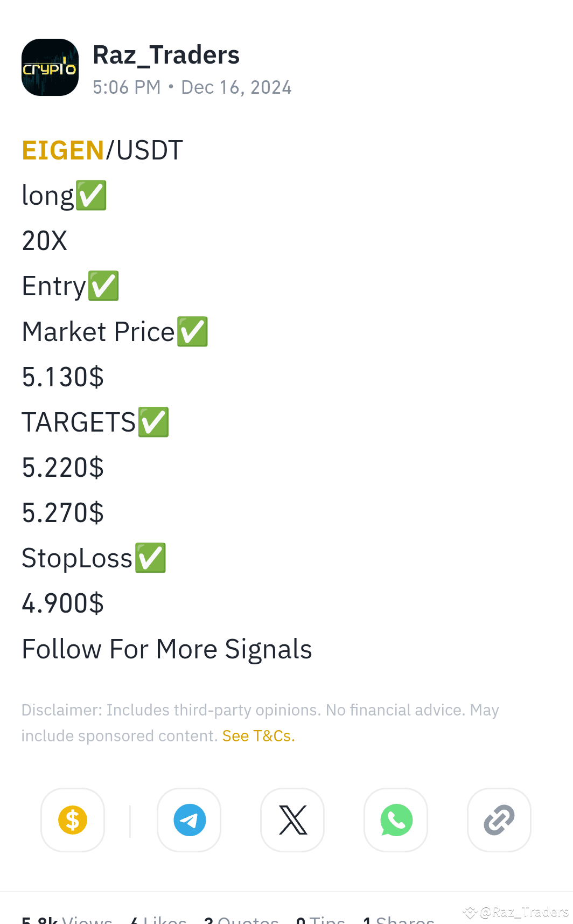The height and width of the screenshot is (924, 573).
Task: Copy the post link with the chain icon
Action: pos(499,820)
